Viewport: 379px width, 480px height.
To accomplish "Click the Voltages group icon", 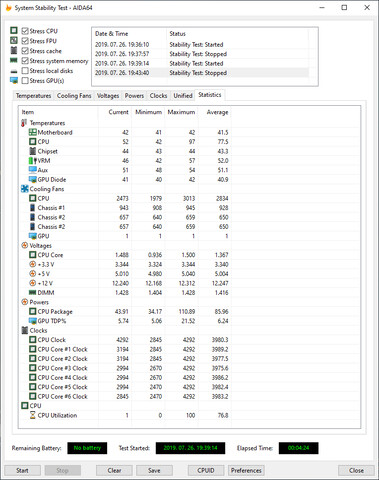I will [x=24, y=246].
